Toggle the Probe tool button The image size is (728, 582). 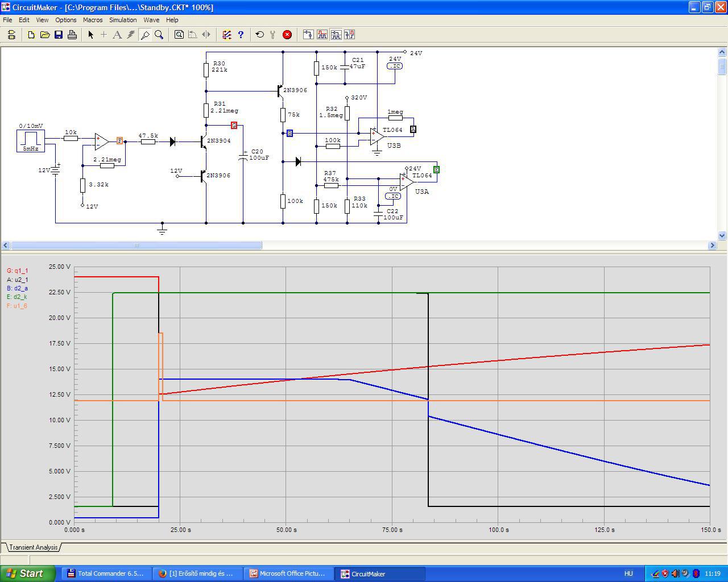145,35
